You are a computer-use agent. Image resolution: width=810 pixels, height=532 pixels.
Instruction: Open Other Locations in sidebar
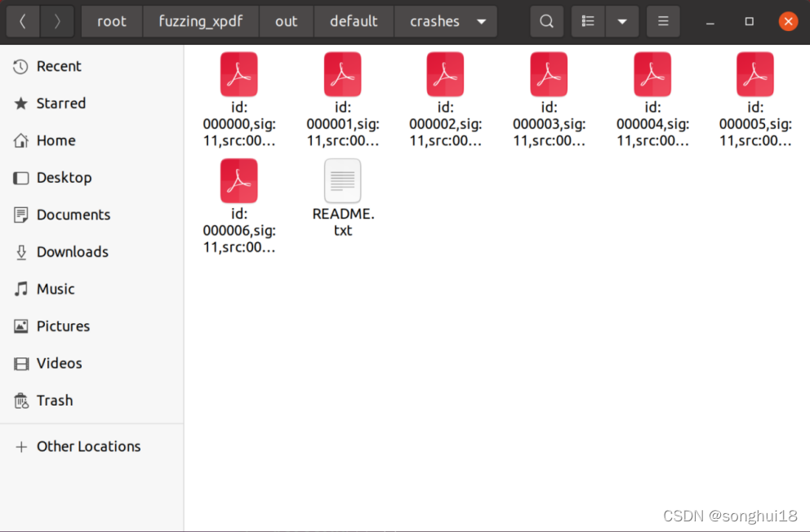coord(92,447)
